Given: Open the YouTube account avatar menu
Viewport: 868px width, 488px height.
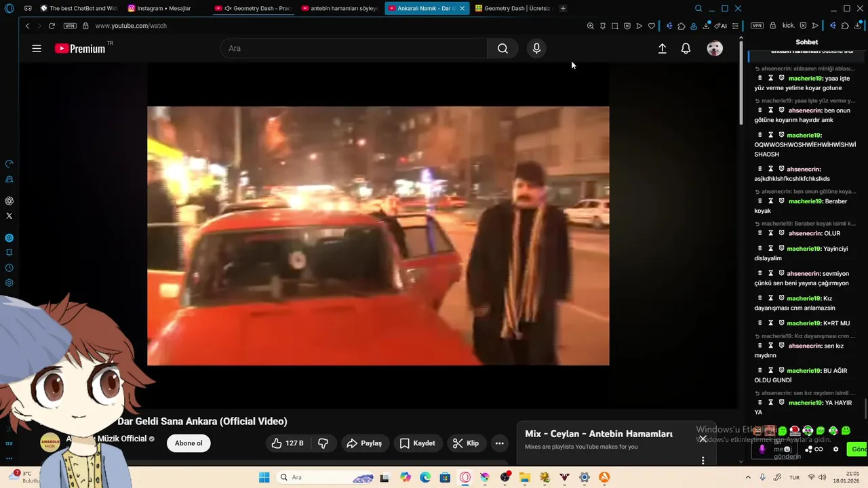Looking at the screenshot, I should point(715,48).
